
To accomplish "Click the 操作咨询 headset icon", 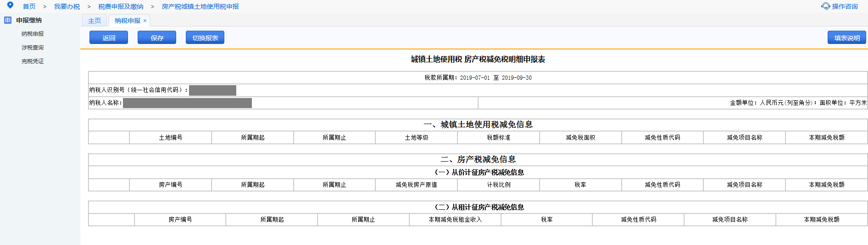I will pos(826,6).
